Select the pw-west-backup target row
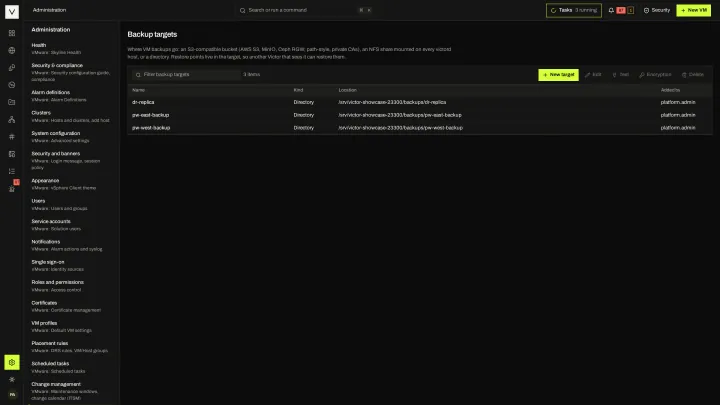The height and width of the screenshot is (405, 720). (420, 128)
